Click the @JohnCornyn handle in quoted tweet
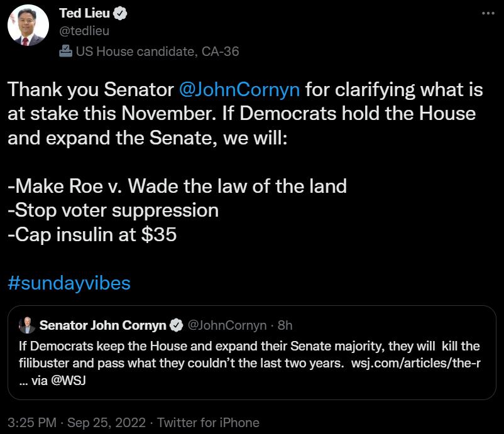This screenshot has height=434, width=504. click(x=228, y=325)
